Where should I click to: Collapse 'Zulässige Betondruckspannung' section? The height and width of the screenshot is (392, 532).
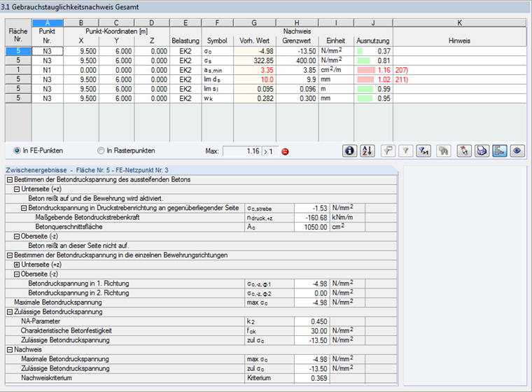10,312
